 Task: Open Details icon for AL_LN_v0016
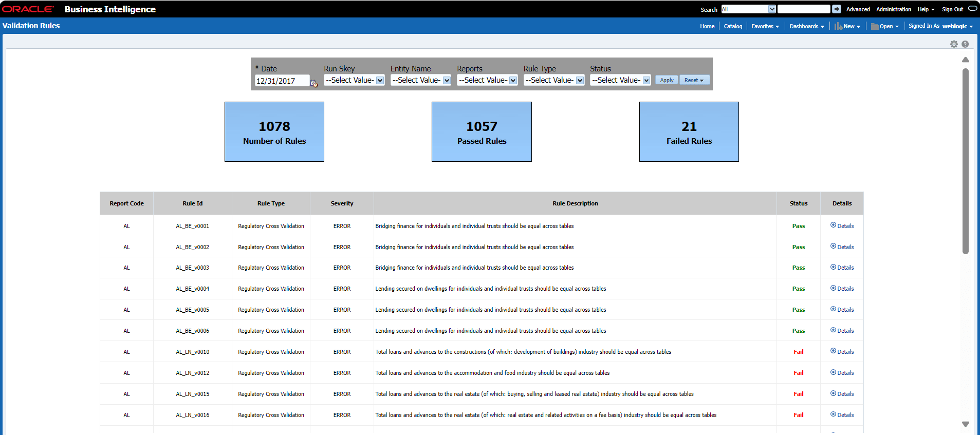coord(833,414)
